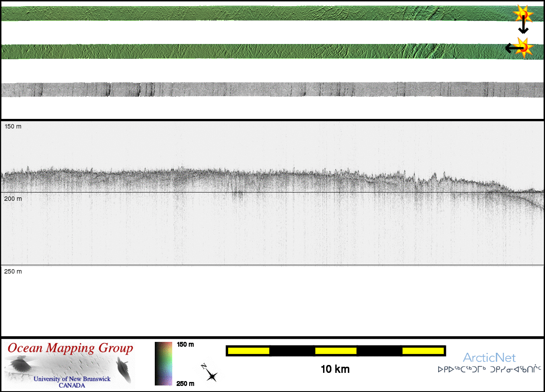545x392 pixels.
Task: Click the Inuktitut syllabics text under ArcticNet
Action: click(x=489, y=370)
